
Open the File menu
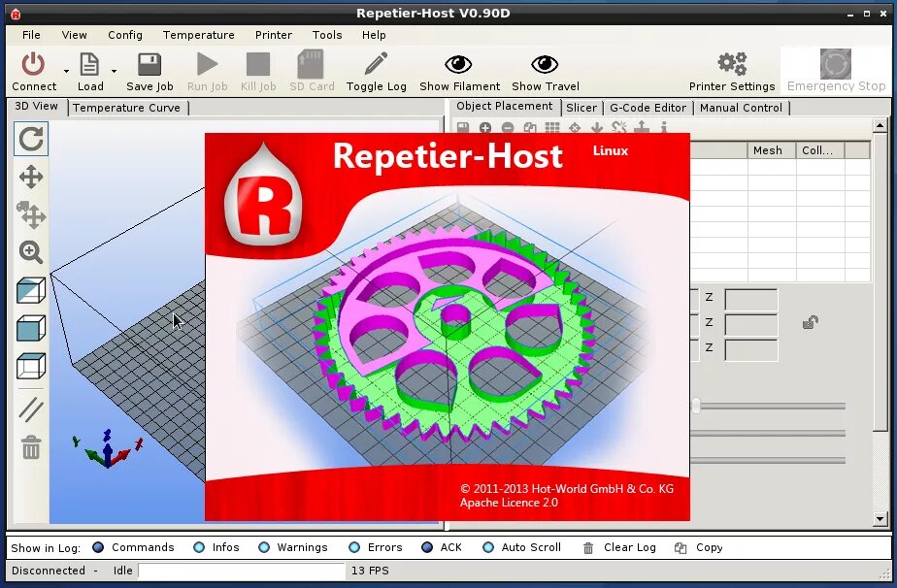(x=31, y=35)
